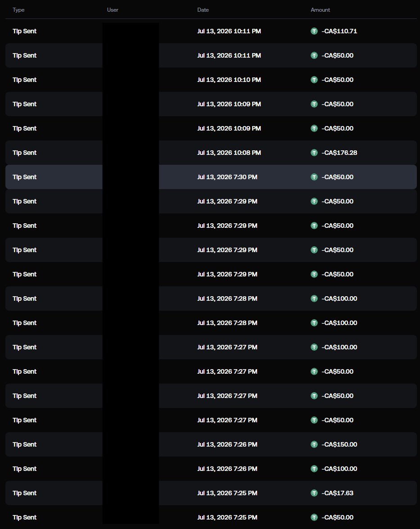
Task: Open Tip Sent entry: 7:27 PM, -CA$100.00
Action: 211,347
